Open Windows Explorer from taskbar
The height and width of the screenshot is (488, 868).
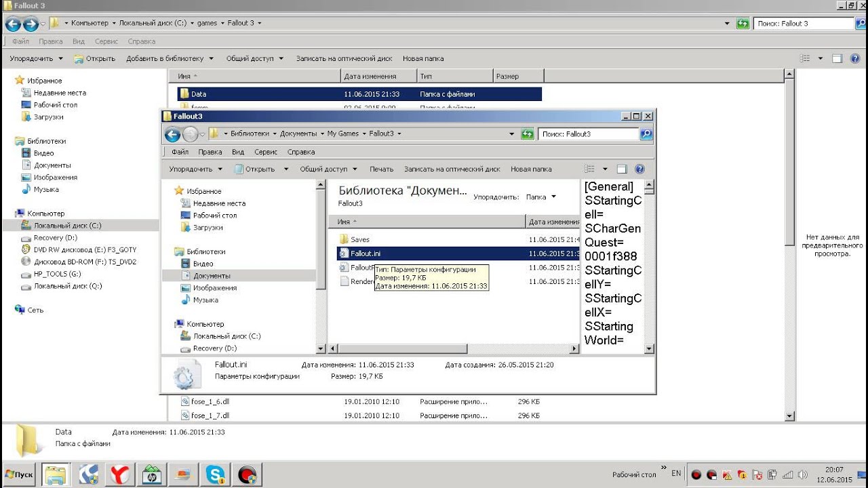[x=56, y=474]
